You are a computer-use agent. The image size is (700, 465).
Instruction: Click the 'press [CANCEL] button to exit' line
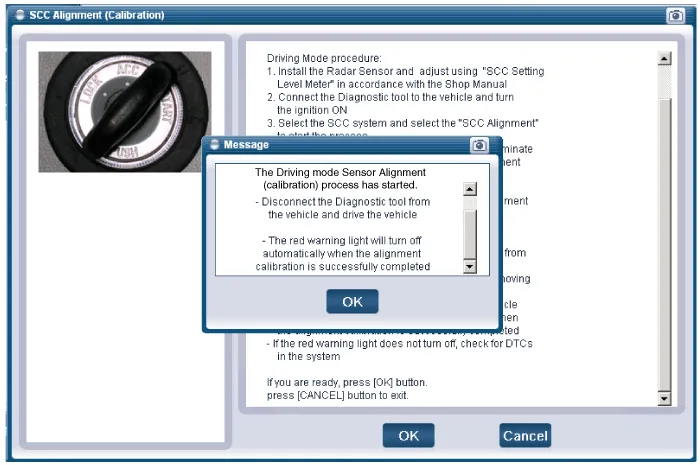[337, 396]
